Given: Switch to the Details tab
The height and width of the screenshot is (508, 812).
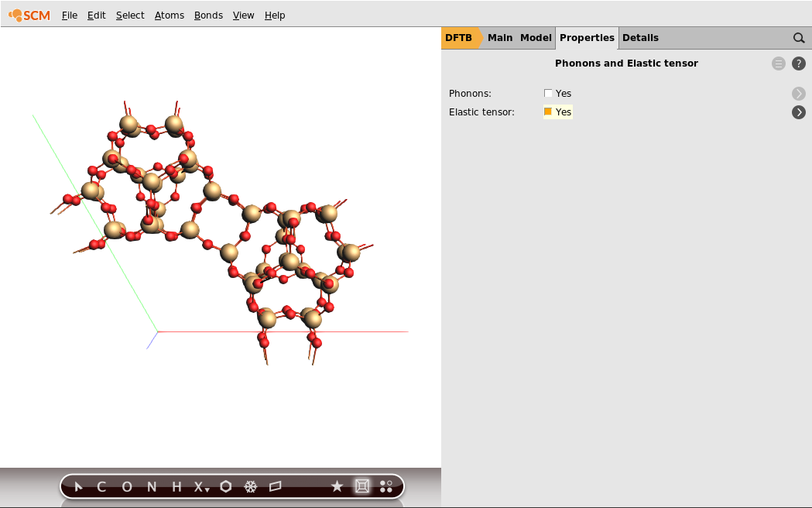Looking at the screenshot, I should coord(640,37).
